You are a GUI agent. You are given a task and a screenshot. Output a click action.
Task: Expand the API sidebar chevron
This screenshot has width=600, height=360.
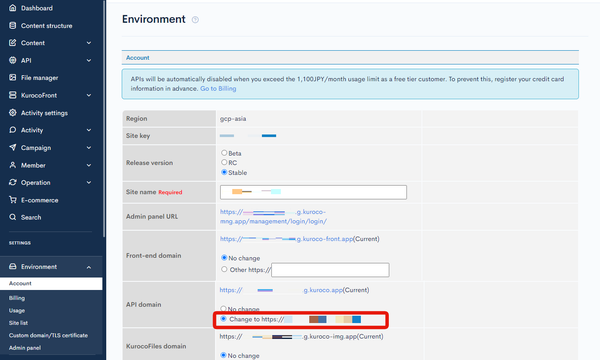[89, 60]
